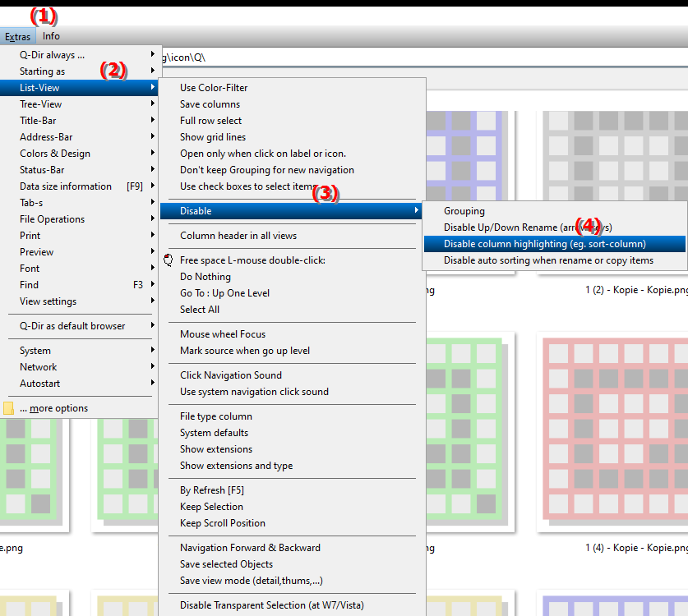Toggle Save columns option
The width and height of the screenshot is (688, 616).
point(293,104)
